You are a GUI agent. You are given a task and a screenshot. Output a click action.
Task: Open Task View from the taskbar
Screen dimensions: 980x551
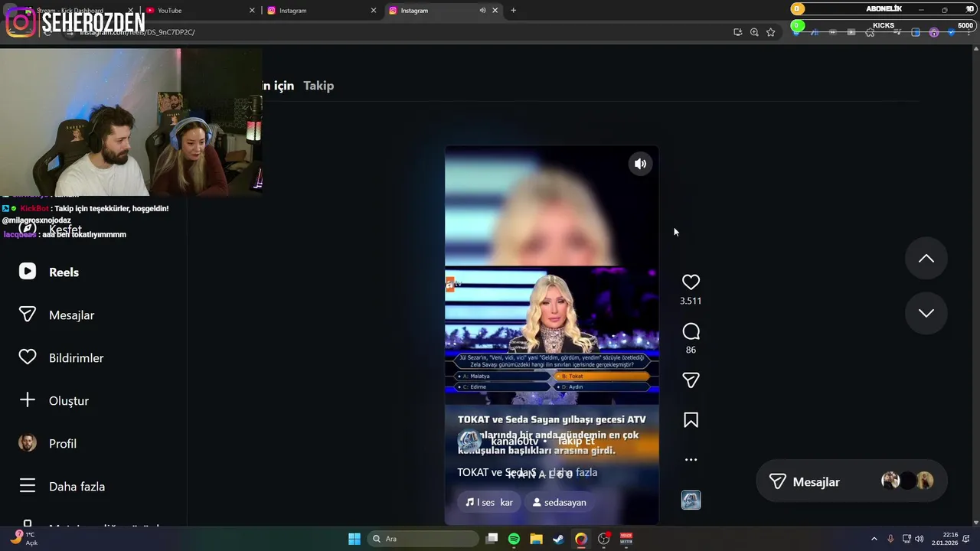tap(492, 539)
